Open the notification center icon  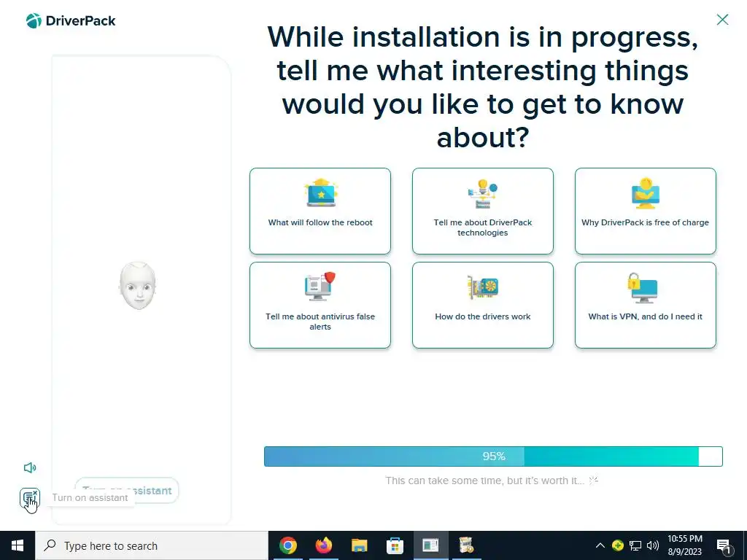coord(724,546)
